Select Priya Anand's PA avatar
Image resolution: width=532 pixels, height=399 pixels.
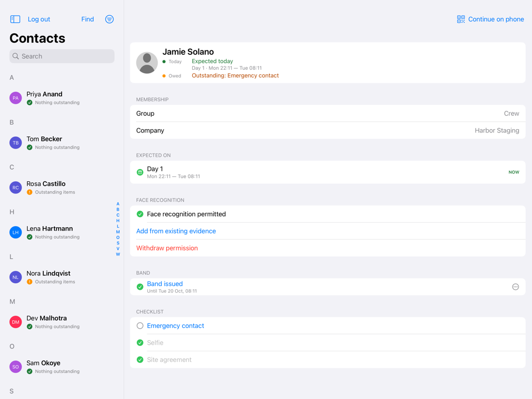16,98
